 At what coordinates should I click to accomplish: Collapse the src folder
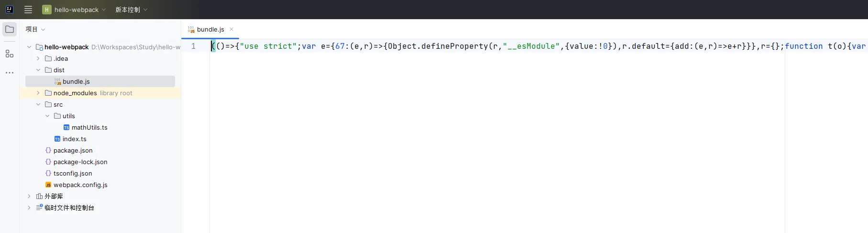tap(38, 104)
